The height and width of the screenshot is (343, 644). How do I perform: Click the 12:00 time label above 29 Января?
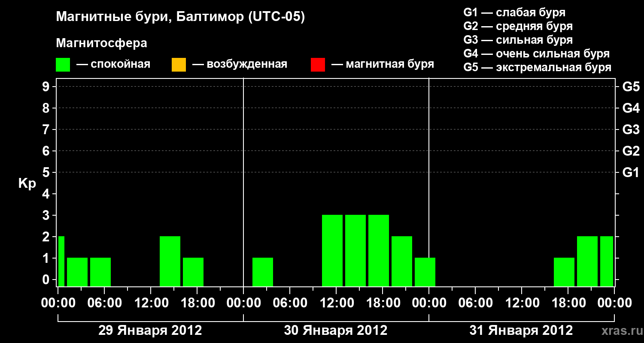tap(151, 303)
